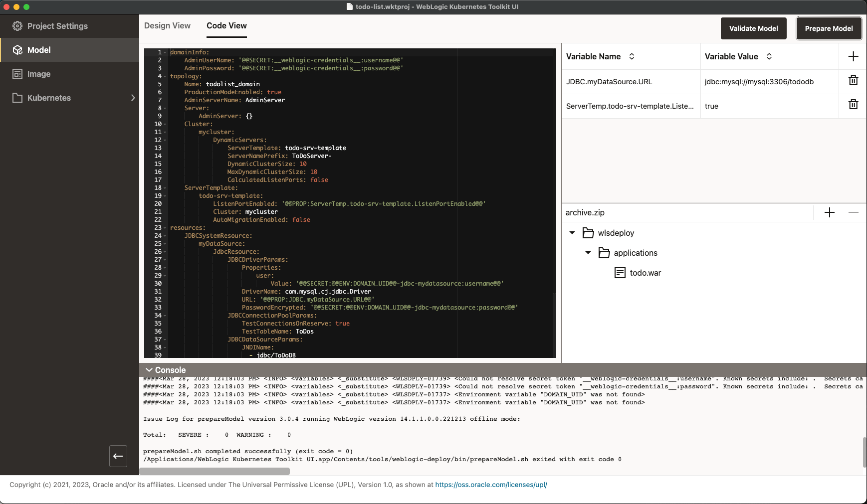
Task: Add a new variable with the plus icon
Action: click(854, 56)
